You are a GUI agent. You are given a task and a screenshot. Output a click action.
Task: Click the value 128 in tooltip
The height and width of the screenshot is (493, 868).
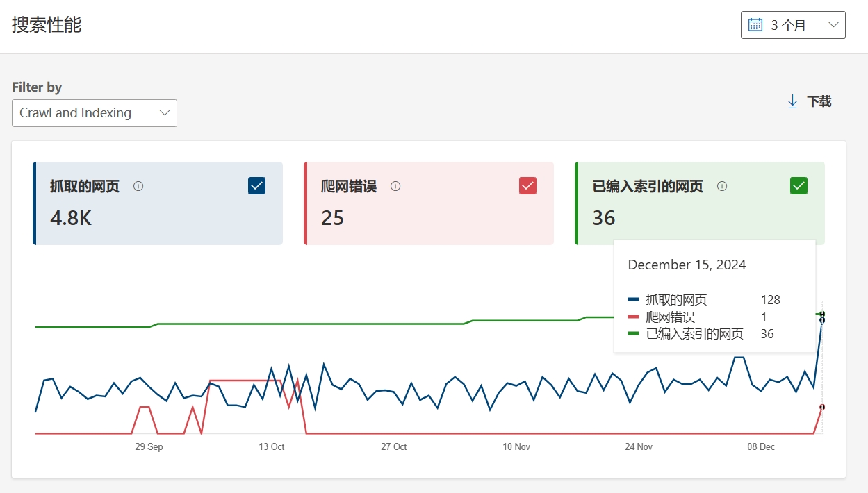coord(771,300)
